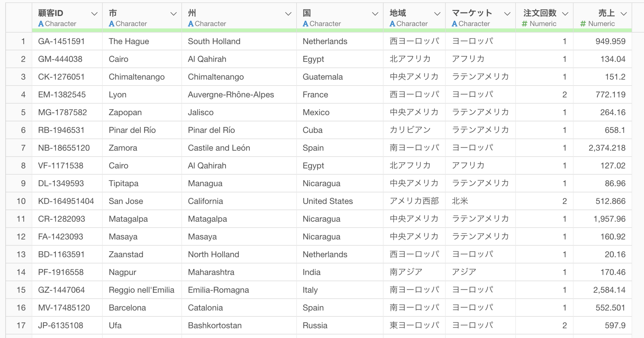Open the 顧客ID column dropdown menu
Screen dimensions: 644x338
tap(94, 14)
